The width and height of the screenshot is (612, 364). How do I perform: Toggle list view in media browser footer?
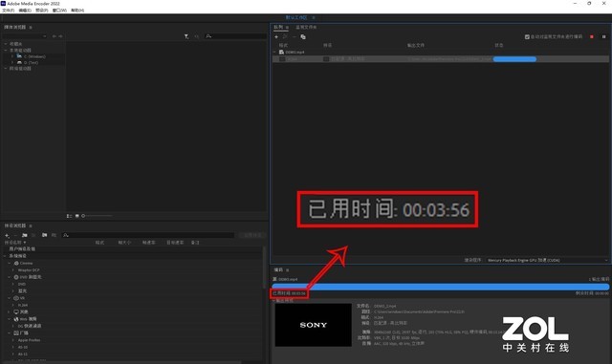click(69, 216)
